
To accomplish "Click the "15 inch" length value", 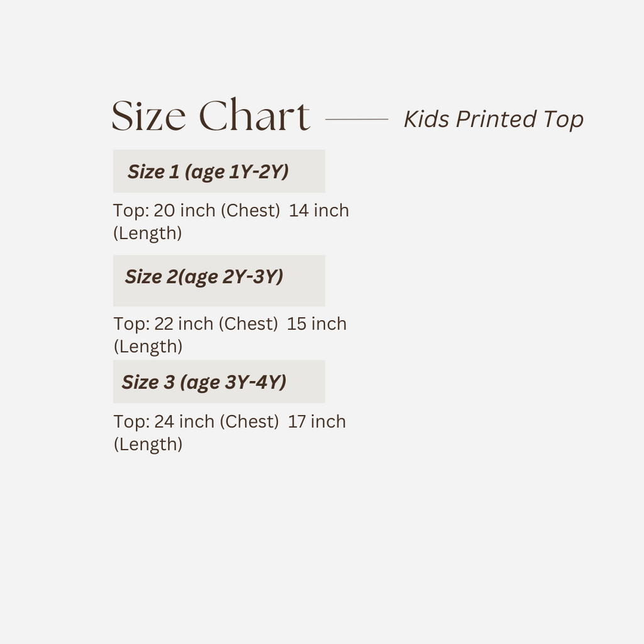I will click(317, 324).
